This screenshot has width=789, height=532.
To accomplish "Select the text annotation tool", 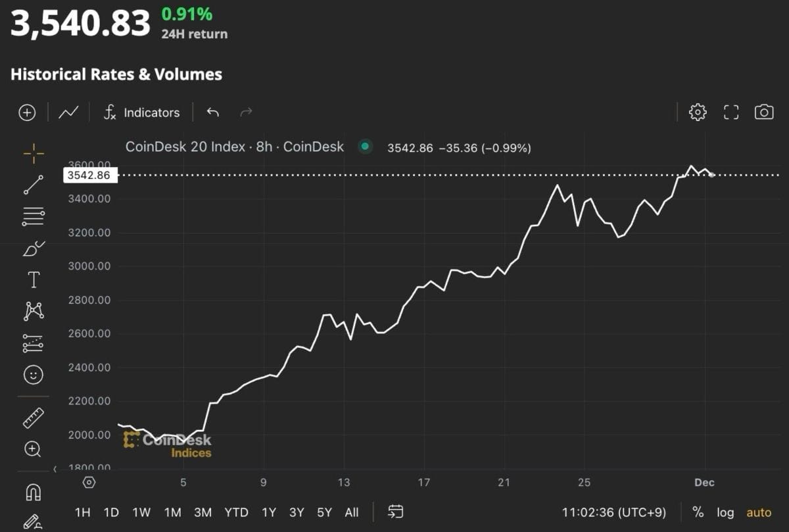I will click(34, 280).
